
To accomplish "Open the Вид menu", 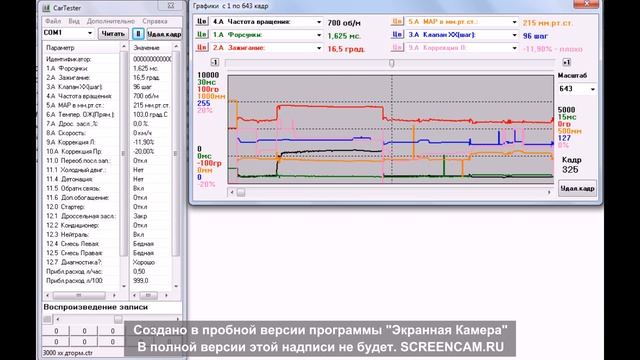I will [x=74, y=21].
